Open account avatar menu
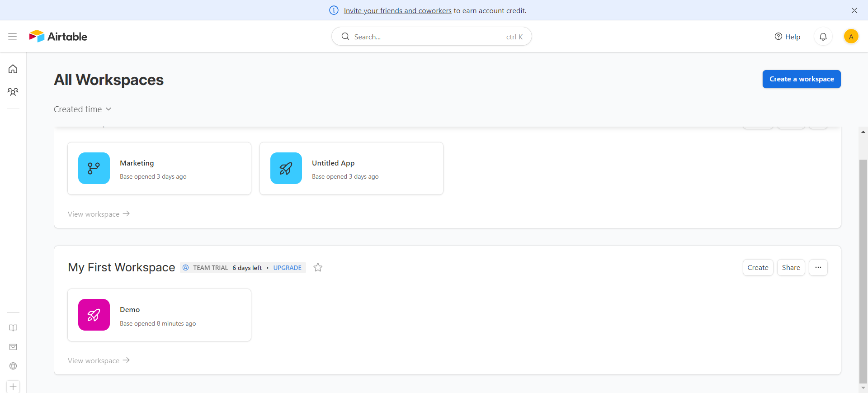 point(851,37)
